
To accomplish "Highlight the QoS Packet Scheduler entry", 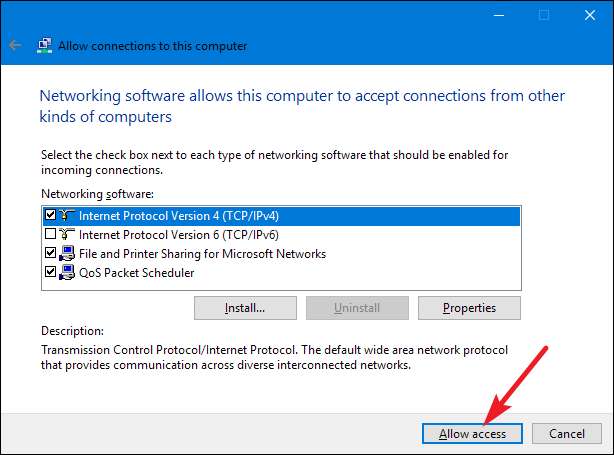I will (136, 272).
